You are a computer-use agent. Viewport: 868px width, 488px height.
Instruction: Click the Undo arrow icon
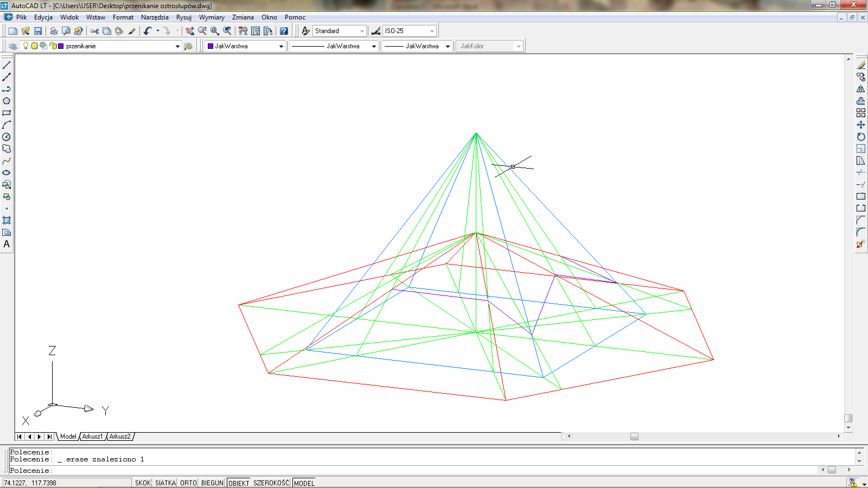(x=148, y=31)
